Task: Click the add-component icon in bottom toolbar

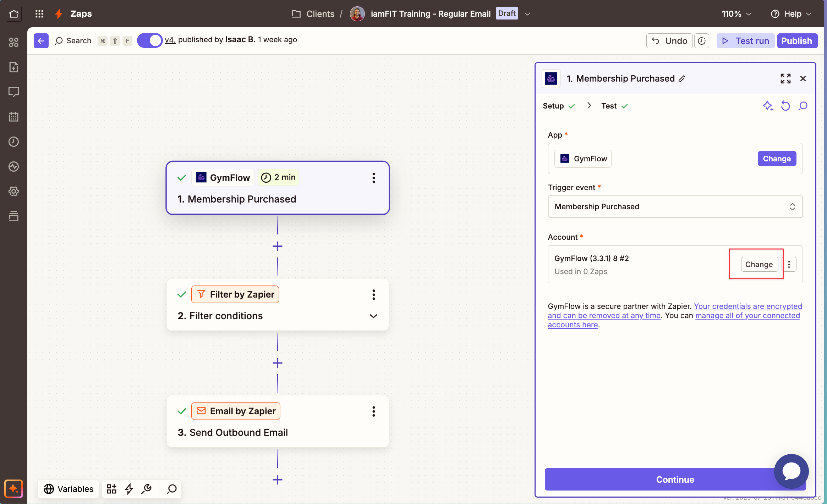Action: pos(111,489)
